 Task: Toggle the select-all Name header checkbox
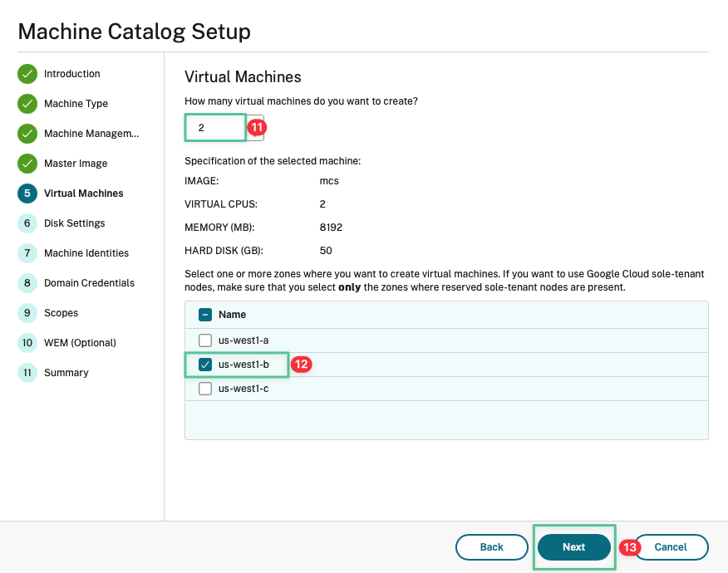[x=205, y=315]
